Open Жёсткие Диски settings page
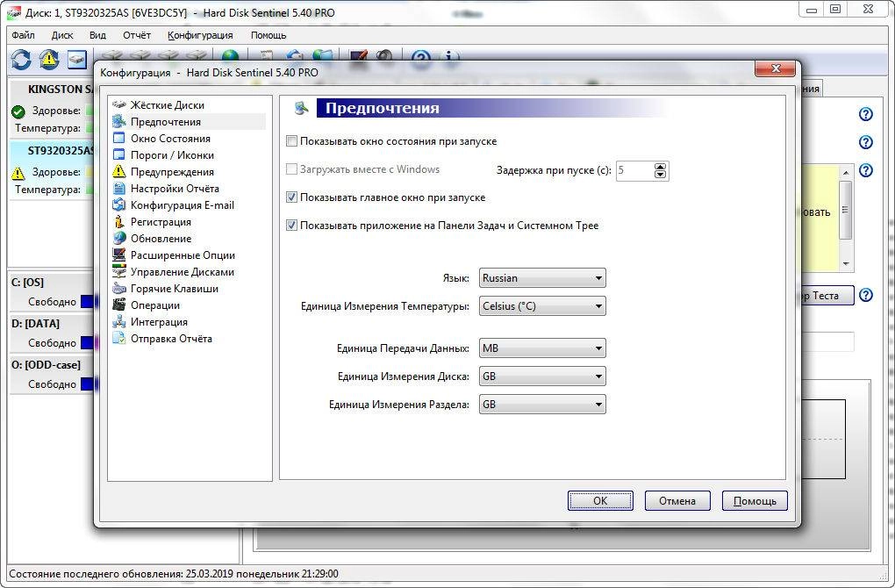The width and height of the screenshot is (895, 588). [168, 105]
